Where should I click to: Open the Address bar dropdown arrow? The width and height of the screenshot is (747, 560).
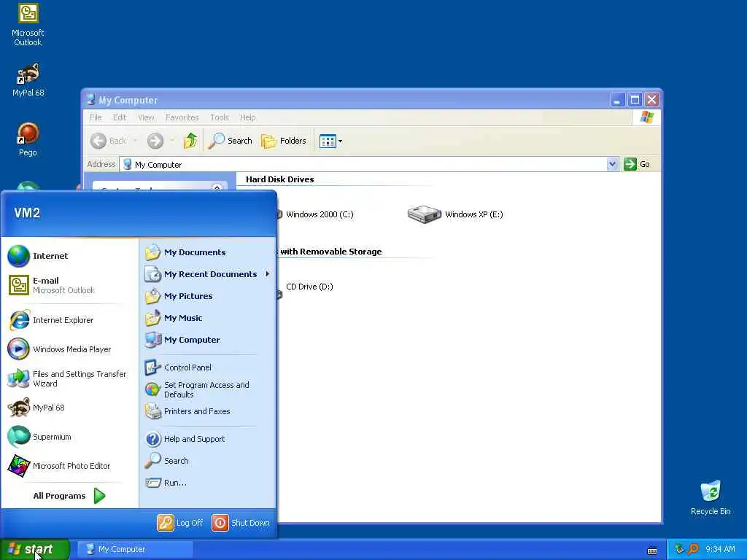[612, 164]
